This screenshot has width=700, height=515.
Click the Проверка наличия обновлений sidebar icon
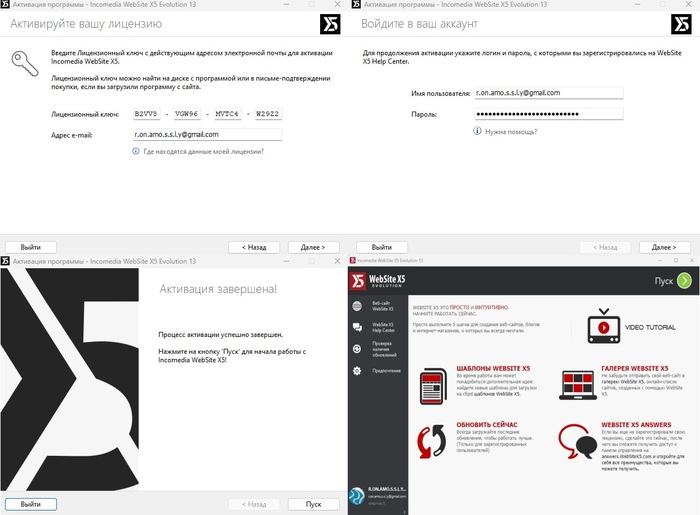coord(357,349)
